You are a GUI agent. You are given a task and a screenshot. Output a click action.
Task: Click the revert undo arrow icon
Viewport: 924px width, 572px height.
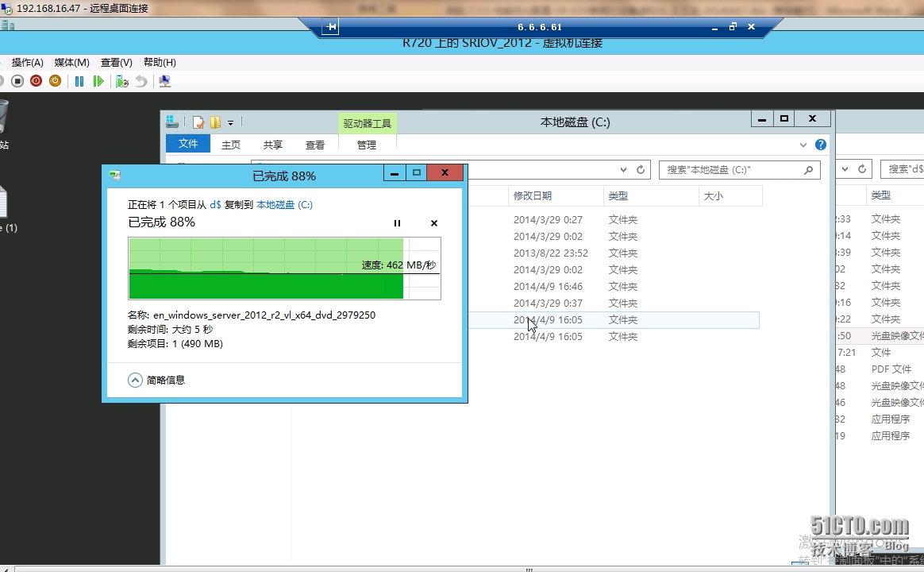141,81
